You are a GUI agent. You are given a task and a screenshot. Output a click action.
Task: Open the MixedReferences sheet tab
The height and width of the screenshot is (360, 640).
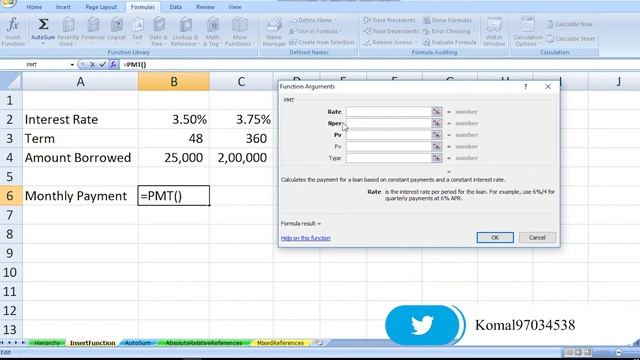pos(280,343)
